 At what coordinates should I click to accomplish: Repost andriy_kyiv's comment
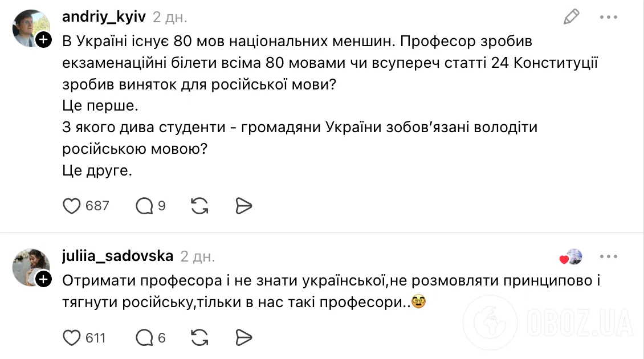pyautogui.click(x=198, y=206)
